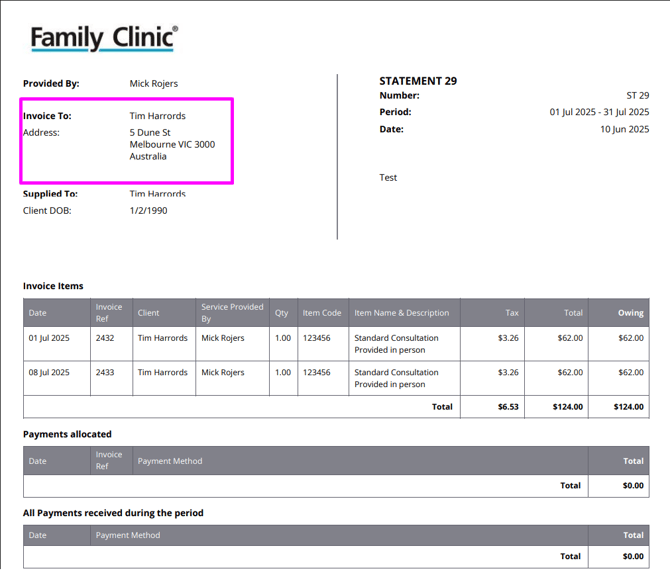Image resolution: width=670 pixels, height=583 pixels.
Task: Select invoice reference 2432
Action: tap(105, 338)
